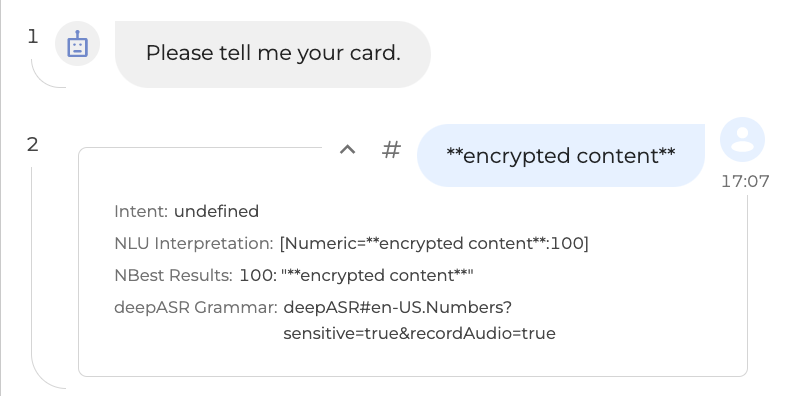Select turn number 2
Viewport: 806px width, 396px height.
32,145
